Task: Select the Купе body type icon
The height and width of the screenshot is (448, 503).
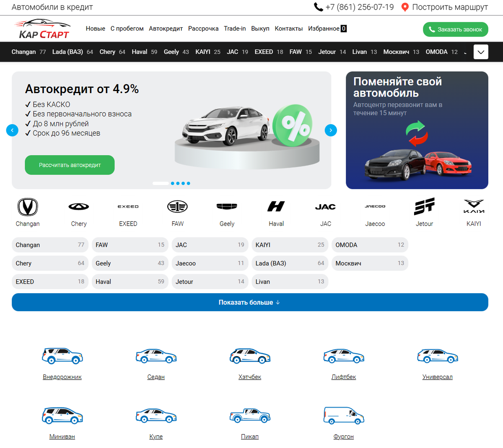Action: pyautogui.click(x=156, y=416)
